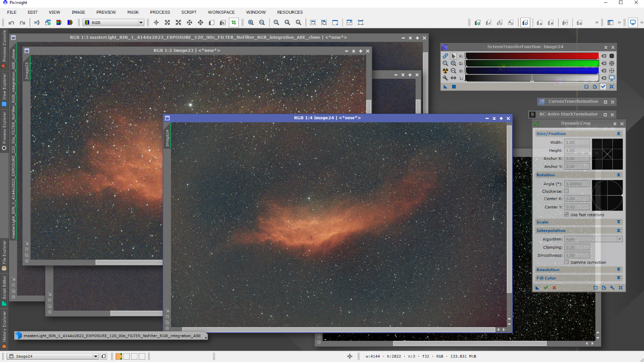This screenshot has height=362, width=644.
Task: Click the Undo arrow in the toolbar
Action: click(11, 23)
